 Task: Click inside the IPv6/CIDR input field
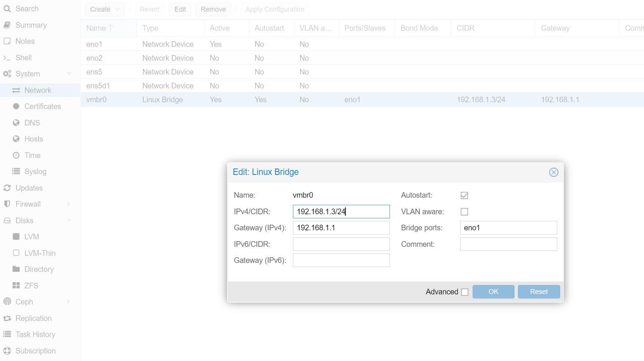pyautogui.click(x=341, y=244)
